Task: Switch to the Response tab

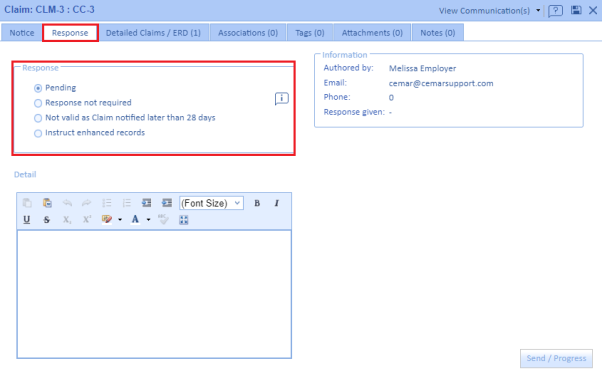Action: point(70,33)
